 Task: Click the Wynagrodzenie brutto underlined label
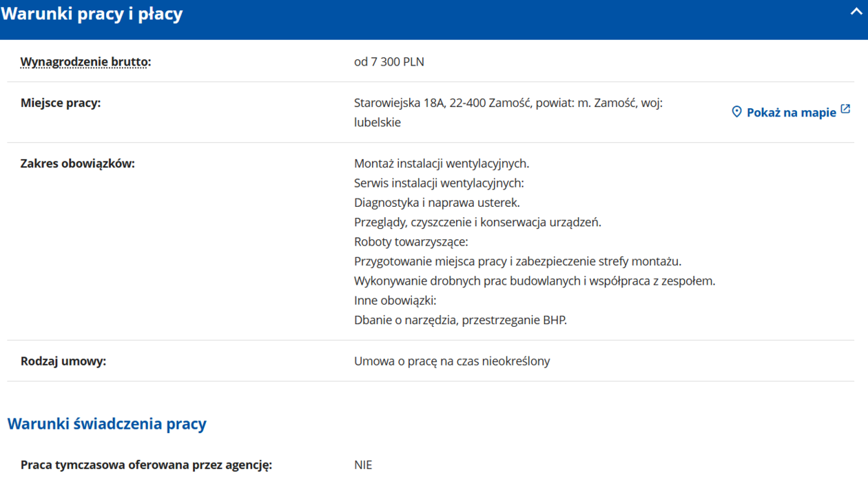(x=85, y=61)
